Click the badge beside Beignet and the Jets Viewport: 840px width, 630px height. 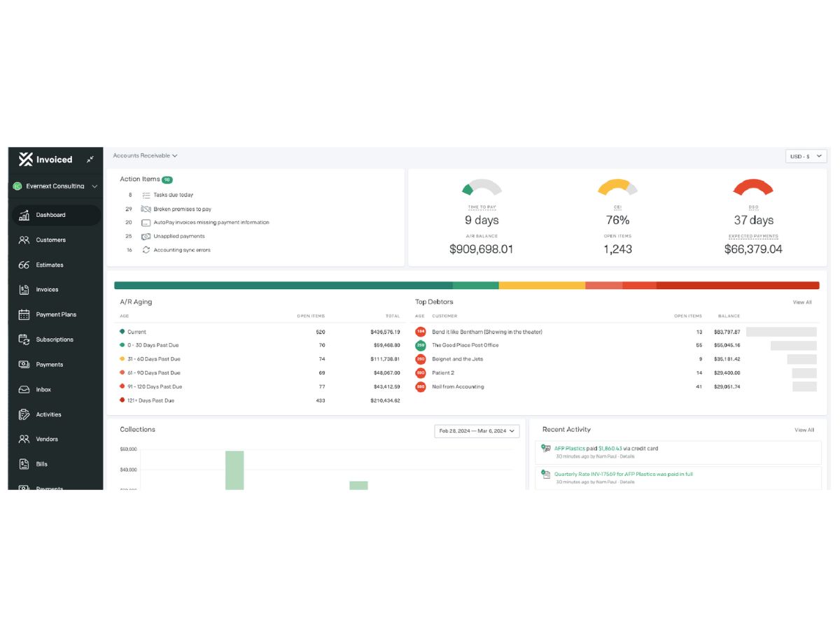(421, 359)
